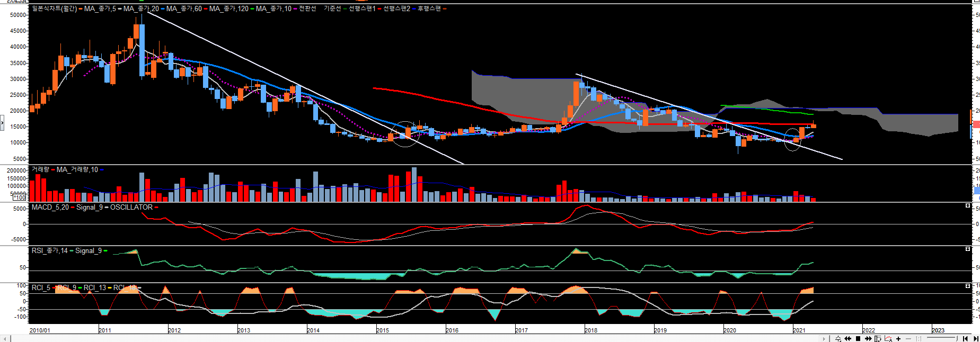Open the up-down arrow sort dropdown
Viewport: 980px width, 342px height.
click(838, 339)
